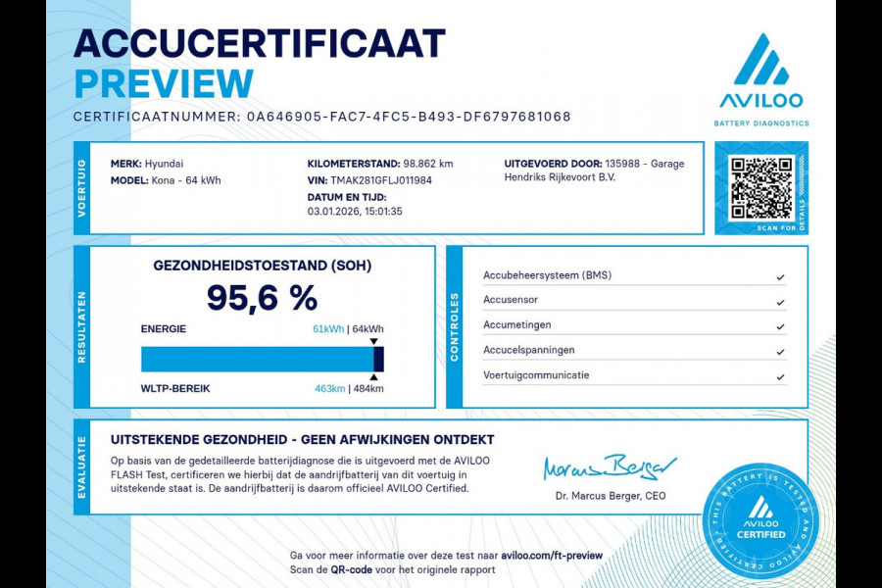The image size is (882, 588).
Task: Expand the CONTROLES section
Action: click(x=453, y=324)
